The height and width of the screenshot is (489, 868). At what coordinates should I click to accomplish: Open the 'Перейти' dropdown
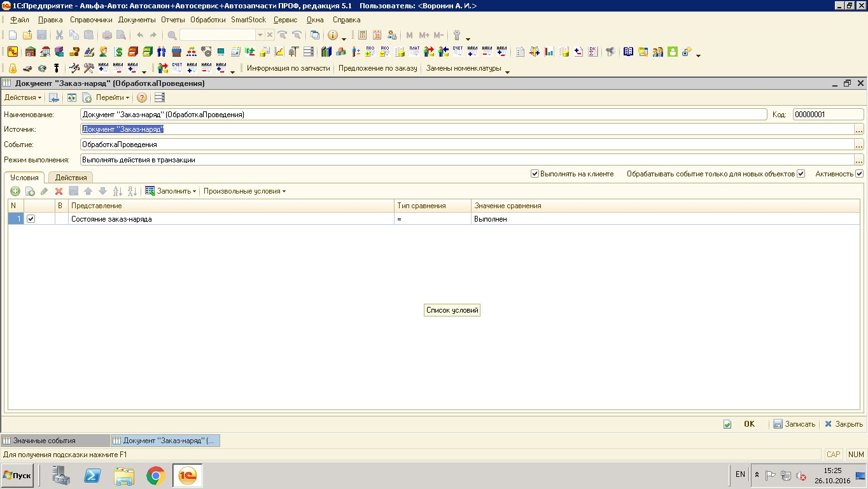click(113, 97)
